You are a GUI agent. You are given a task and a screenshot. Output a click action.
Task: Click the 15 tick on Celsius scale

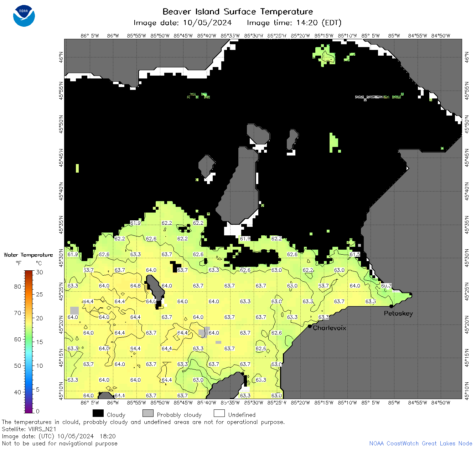pyautogui.click(x=40, y=342)
